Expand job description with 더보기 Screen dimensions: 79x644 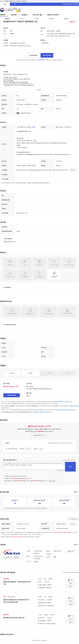click(39, 90)
